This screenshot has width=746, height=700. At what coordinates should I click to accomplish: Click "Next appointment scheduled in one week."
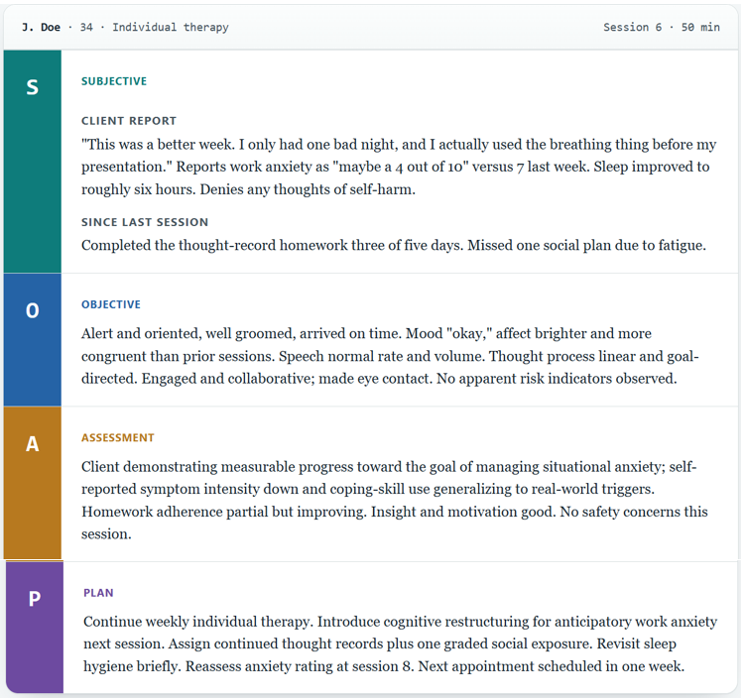[x=552, y=666]
